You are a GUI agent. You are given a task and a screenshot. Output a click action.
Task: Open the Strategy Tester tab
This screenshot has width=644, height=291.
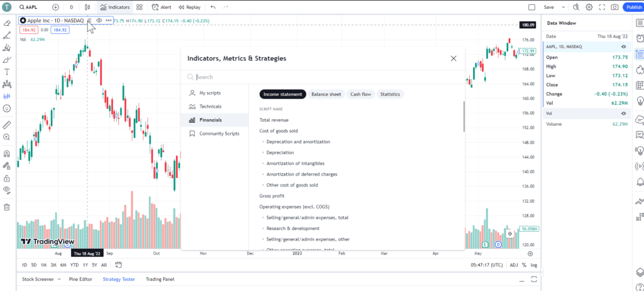(x=119, y=279)
